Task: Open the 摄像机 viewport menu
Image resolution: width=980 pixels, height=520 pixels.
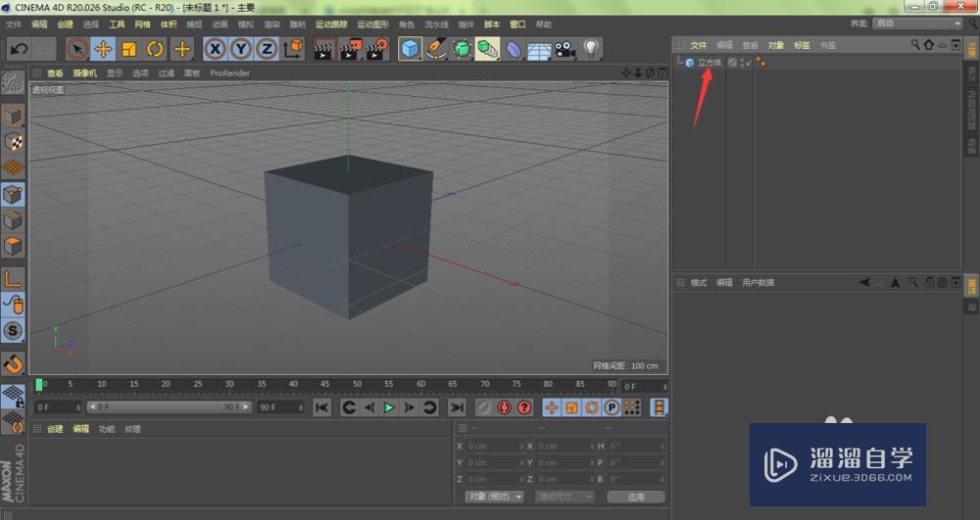Action: click(x=85, y=72)
